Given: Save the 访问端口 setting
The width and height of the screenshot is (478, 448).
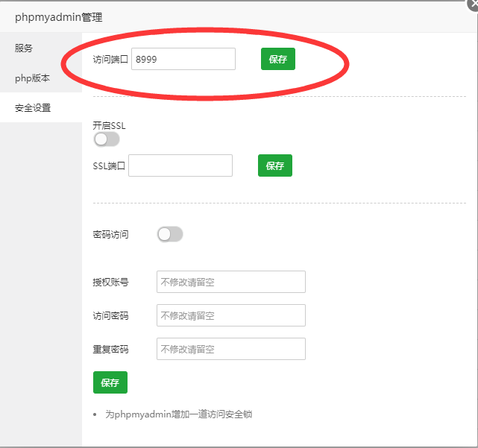Looking at the screenshot, I should point(278,59).
